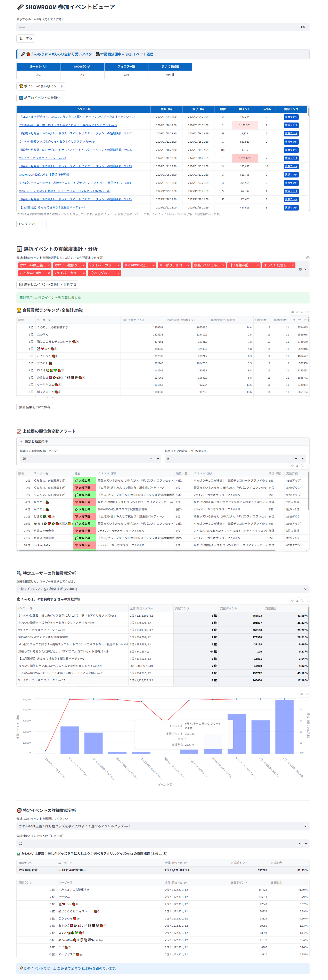Search within the combined ranking table

click(302, 312)
